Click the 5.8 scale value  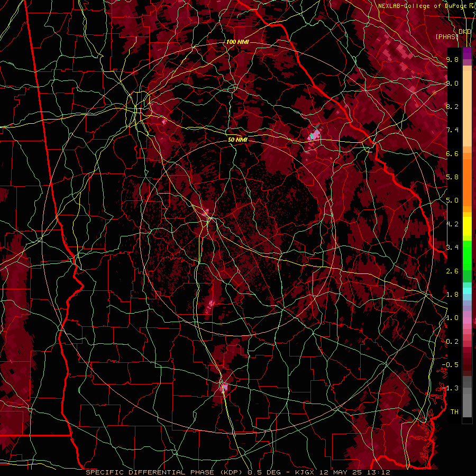tap(452, 177)
